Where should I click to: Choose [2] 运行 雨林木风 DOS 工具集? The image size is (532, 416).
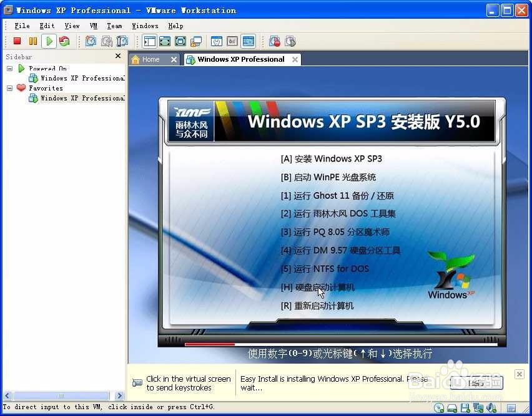(338, 214)
